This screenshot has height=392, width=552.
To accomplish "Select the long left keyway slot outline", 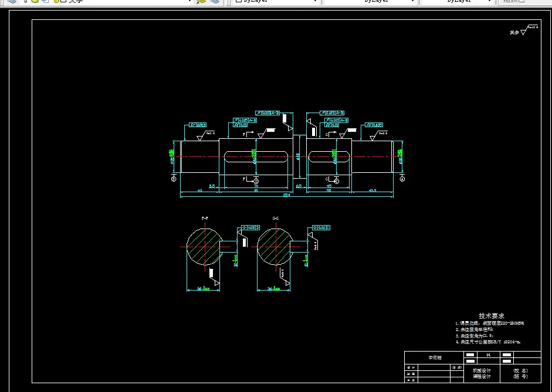I will (256, 157).
